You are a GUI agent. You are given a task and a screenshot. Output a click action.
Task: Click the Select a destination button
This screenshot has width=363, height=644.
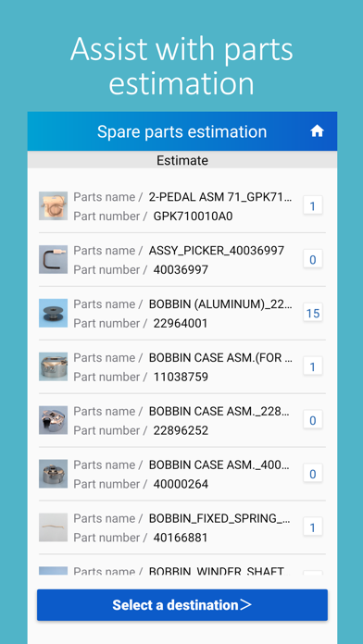tap(182, 605)
